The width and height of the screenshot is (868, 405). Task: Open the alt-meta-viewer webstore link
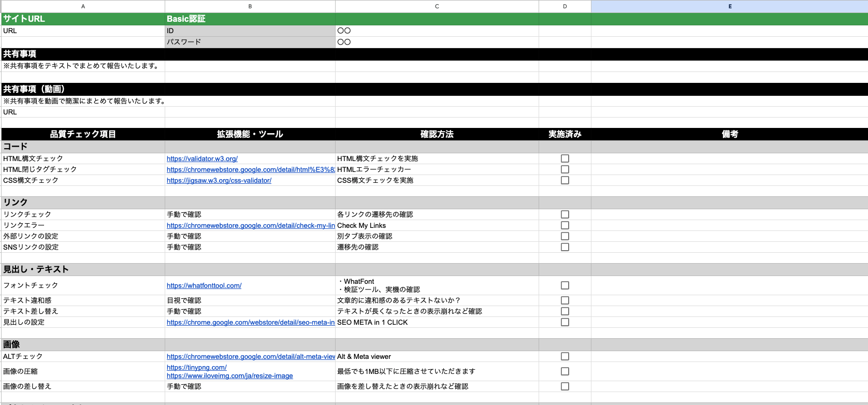pos(251,356)
